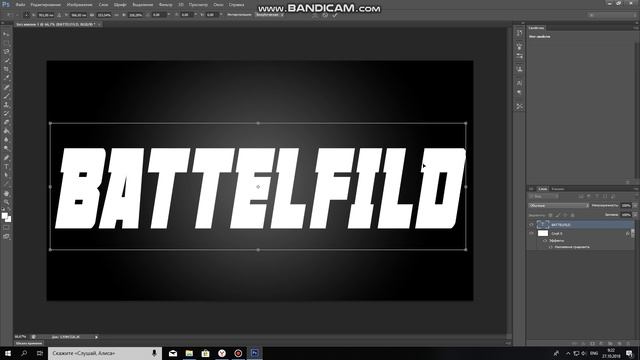The height and width of the screenshot is (360, 640).
Task: Open the layer fill slider arrow
Action: point(635,215)
